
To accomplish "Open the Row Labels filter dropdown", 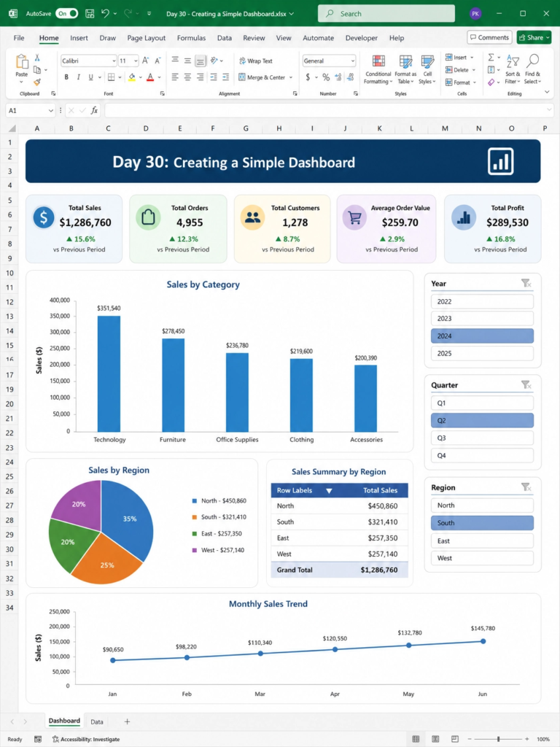I will pos(329,491).
